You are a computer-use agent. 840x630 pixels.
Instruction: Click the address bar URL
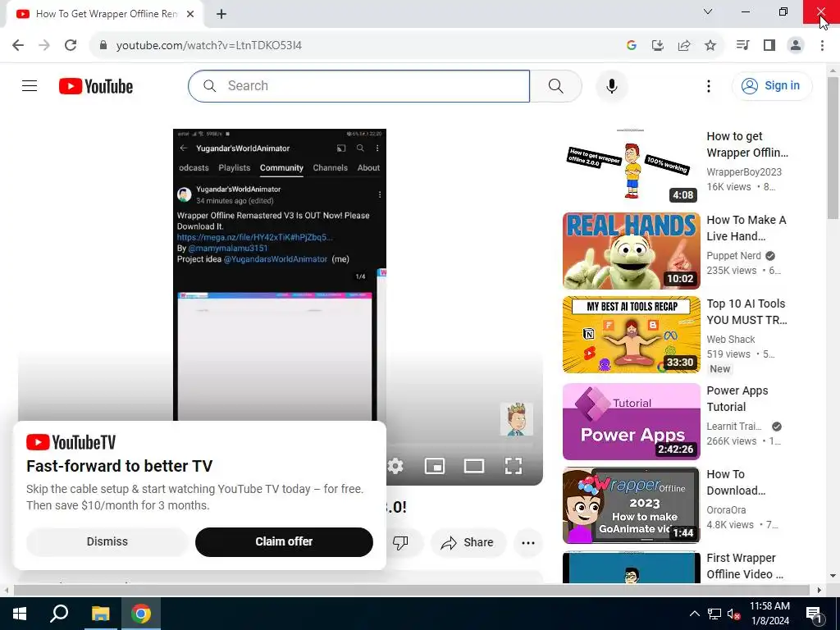point(209,45)
